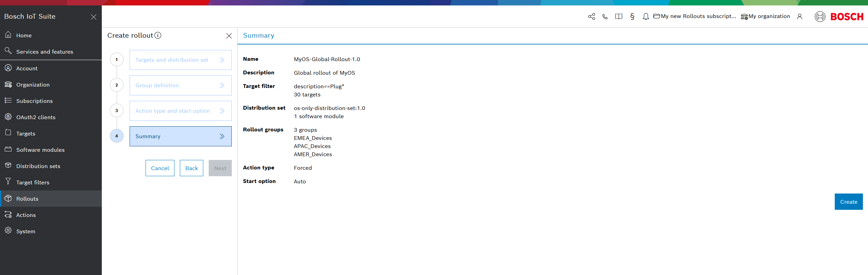This screenshot has height=275, width=868.
Task: Cancel the rollout creation
Action: 160,168
